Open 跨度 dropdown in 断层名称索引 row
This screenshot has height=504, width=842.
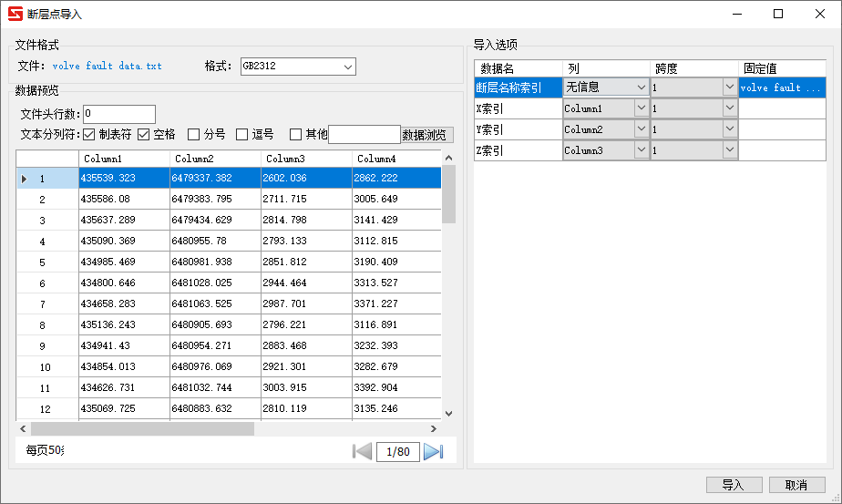coord(694,87)
